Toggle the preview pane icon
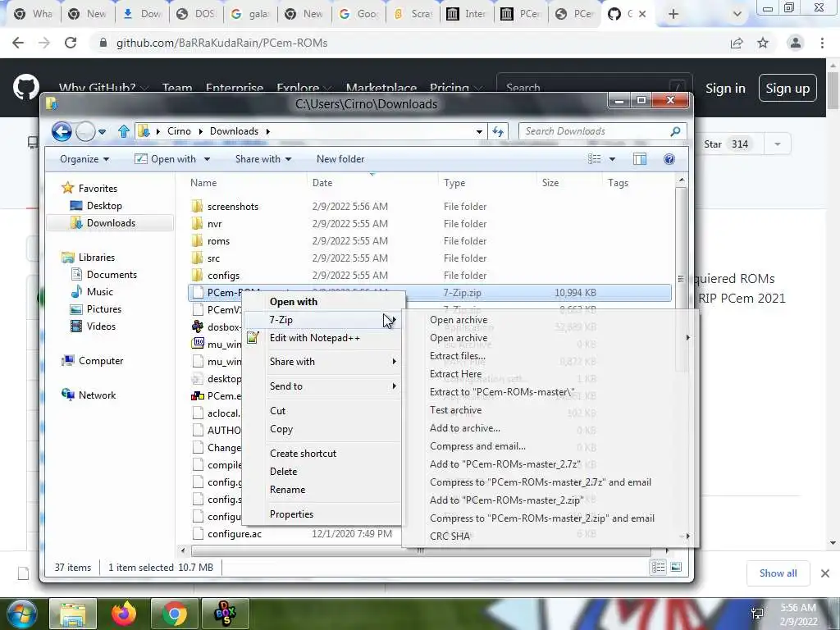The height and width of the screenshot is (630, 840). tap(640, 159)
